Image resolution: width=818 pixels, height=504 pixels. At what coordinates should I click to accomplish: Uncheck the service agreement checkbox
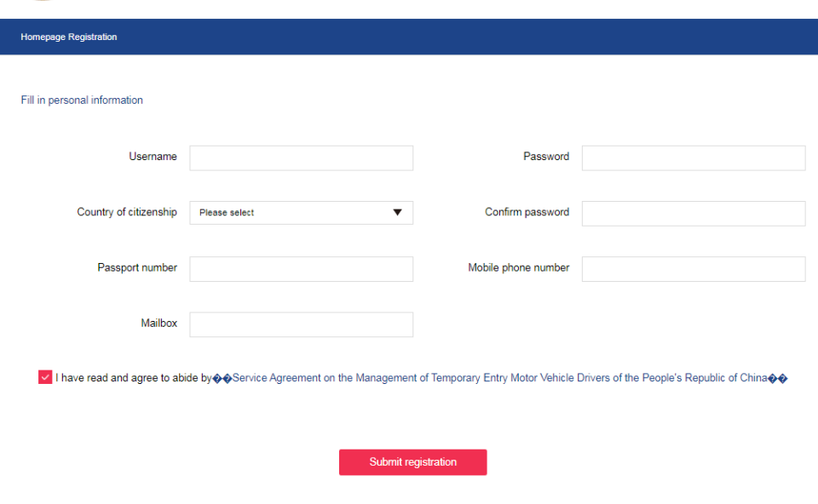45,377
